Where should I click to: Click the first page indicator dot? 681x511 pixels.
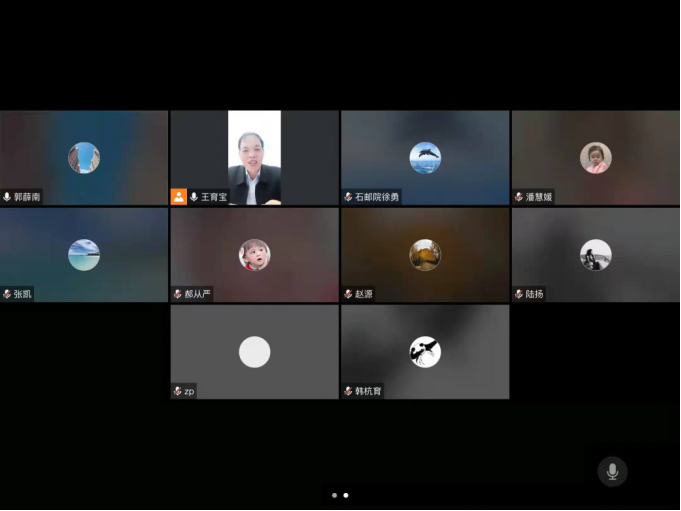tap(334, 495)
